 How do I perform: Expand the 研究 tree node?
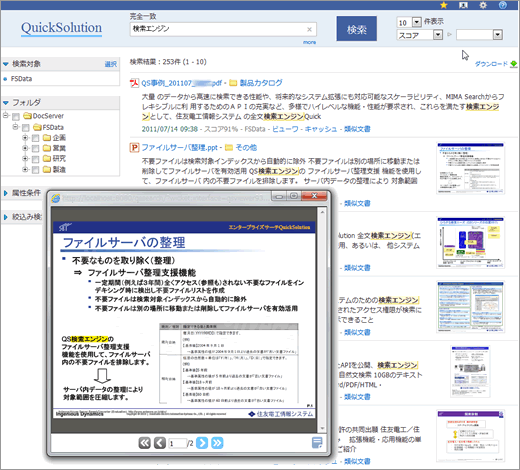[x=25, y=158]
